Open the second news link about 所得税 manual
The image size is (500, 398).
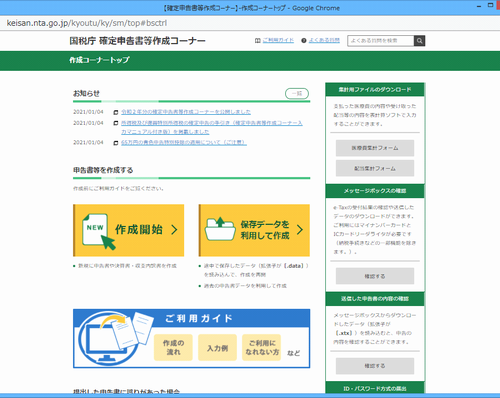click(x=212, y=127)
